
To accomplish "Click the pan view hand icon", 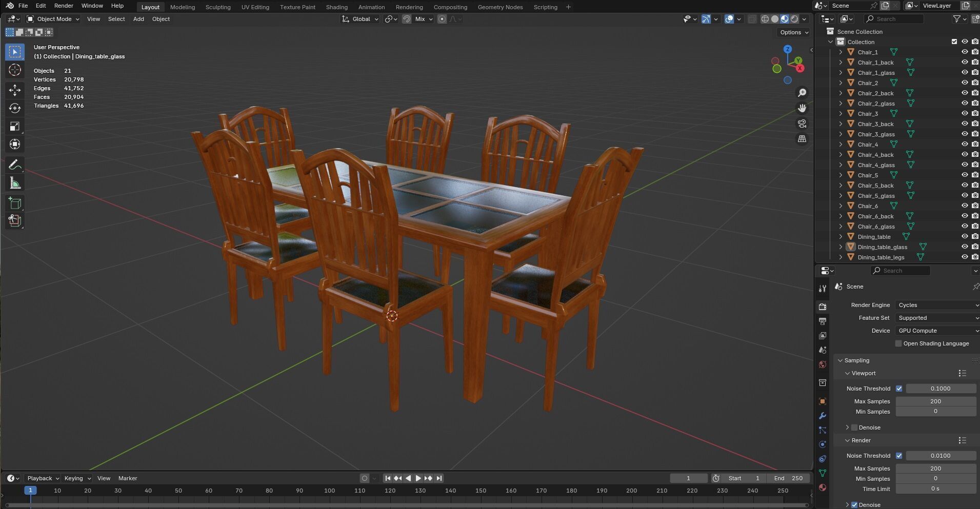I will click(802, 108).
